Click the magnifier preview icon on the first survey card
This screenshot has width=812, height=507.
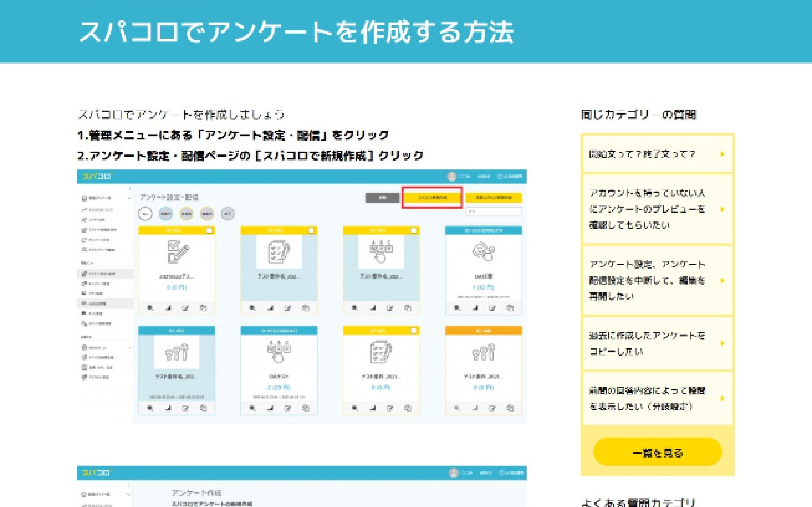(150, 308)
